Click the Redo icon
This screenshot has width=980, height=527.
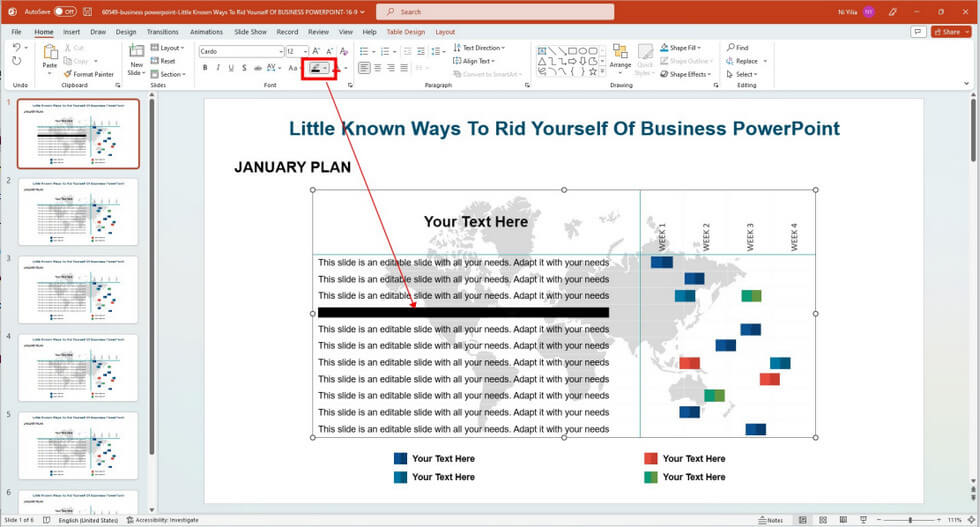coord(17,61)
